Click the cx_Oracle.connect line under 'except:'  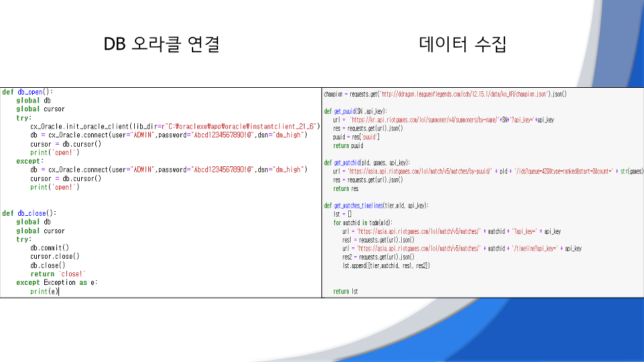(x=168, y=170)
